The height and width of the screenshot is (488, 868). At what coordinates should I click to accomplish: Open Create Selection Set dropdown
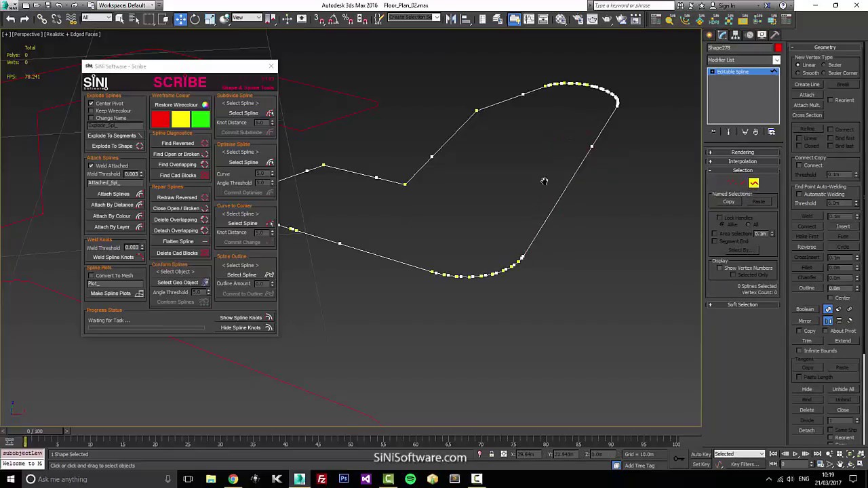point(414,18)
